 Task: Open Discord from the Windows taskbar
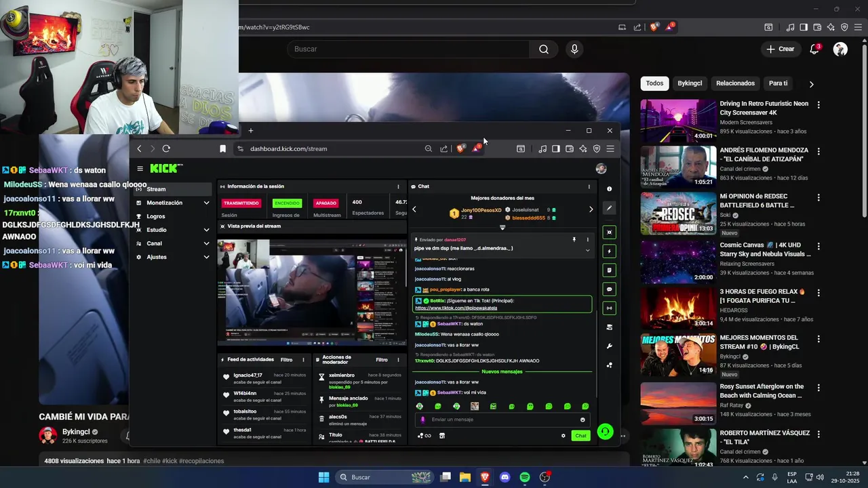(x=505, y=477)
